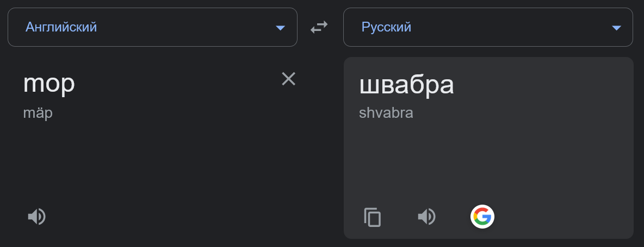
Task: Click blank space right of Английский label
Action: tap(185, 27)
